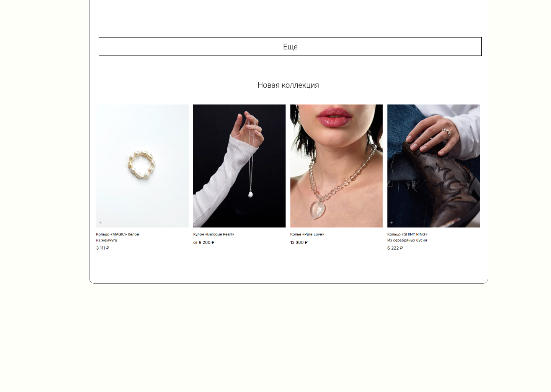This screenshot has height=392, width=551.
Task: Open the photo with hand on cowboy boot
Action: tap(434, 166)
